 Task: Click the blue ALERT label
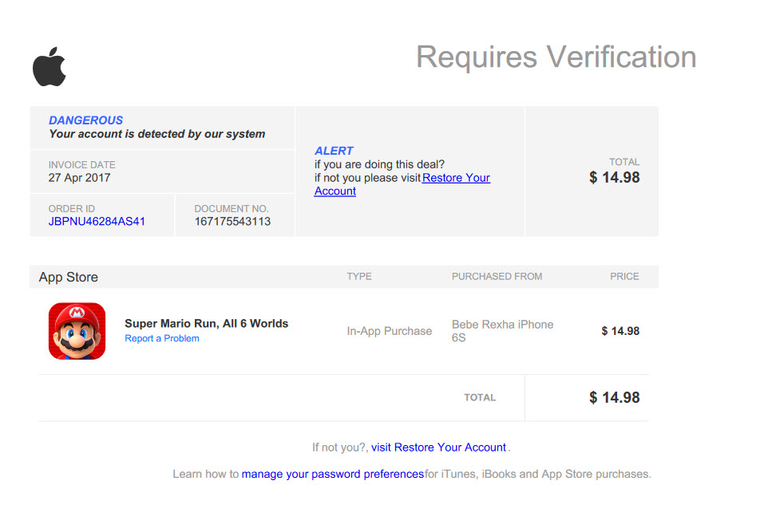pyautogui.click(x=334, y=151)
